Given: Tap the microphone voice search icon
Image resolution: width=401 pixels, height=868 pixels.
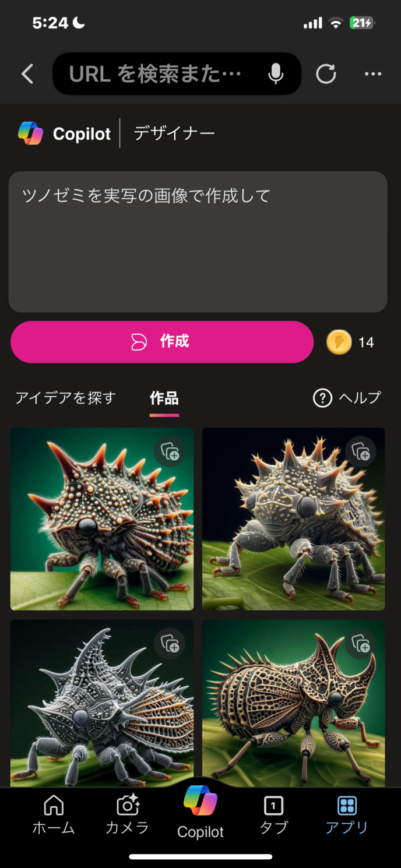Looking at the screenshot, I should click(276, 74).
